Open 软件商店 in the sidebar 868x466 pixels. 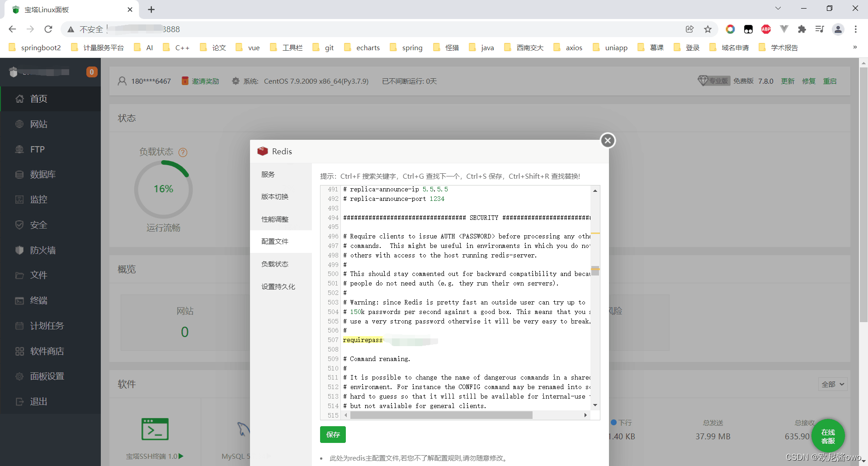50,351
